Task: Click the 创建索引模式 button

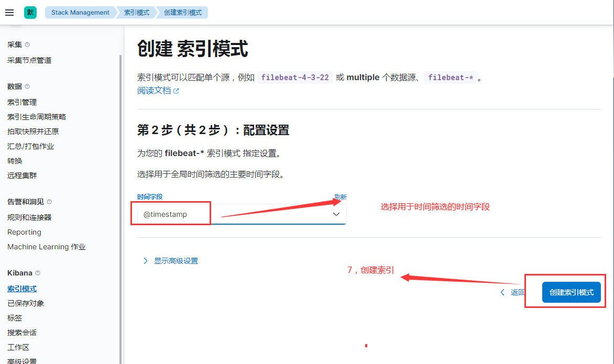Action: tap(571, 292)
